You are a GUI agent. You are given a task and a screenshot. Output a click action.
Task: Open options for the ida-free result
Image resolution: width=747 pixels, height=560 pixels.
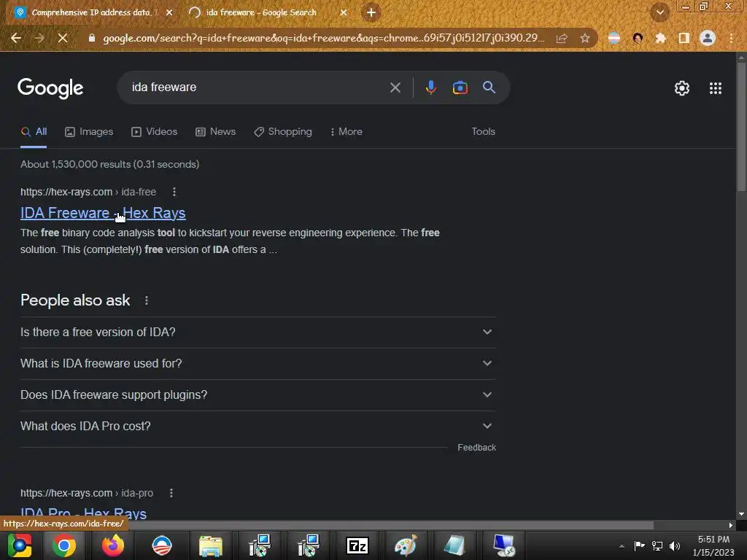(x=174, y=192)
